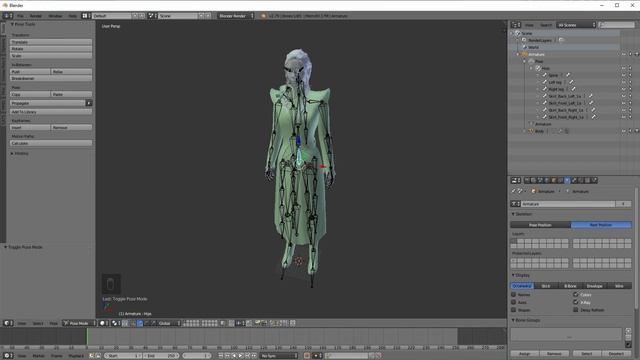The image size is (640, 360).
Task: Expand the History panel
Action: pos(12,153)
